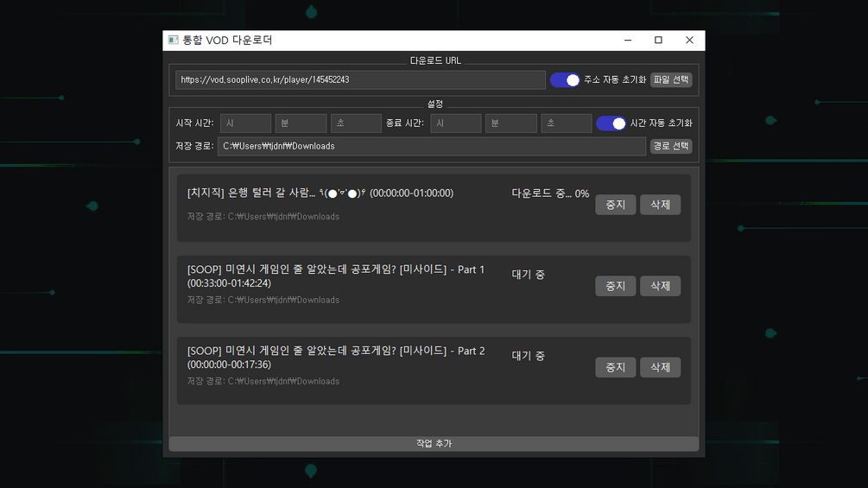
Task: Stop the 치지직 은행 털러 download
Action: [616, 205]
